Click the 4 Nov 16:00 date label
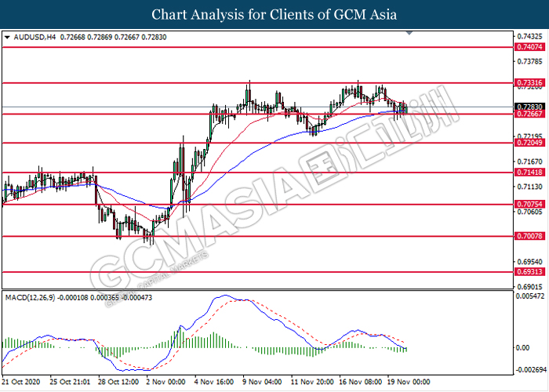This screenshot has width=549, height=392. [x=214, y=382]
